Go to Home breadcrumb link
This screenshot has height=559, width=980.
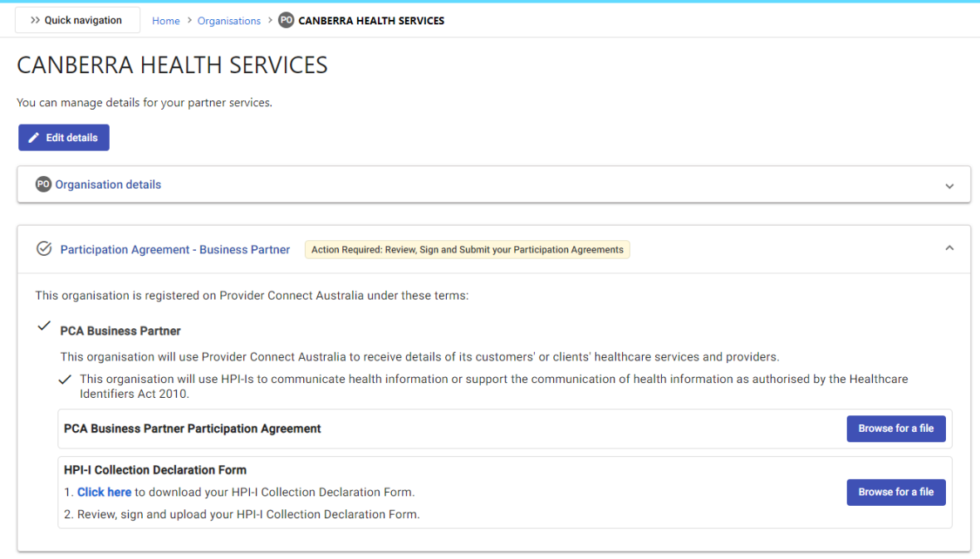pos(165,21)
